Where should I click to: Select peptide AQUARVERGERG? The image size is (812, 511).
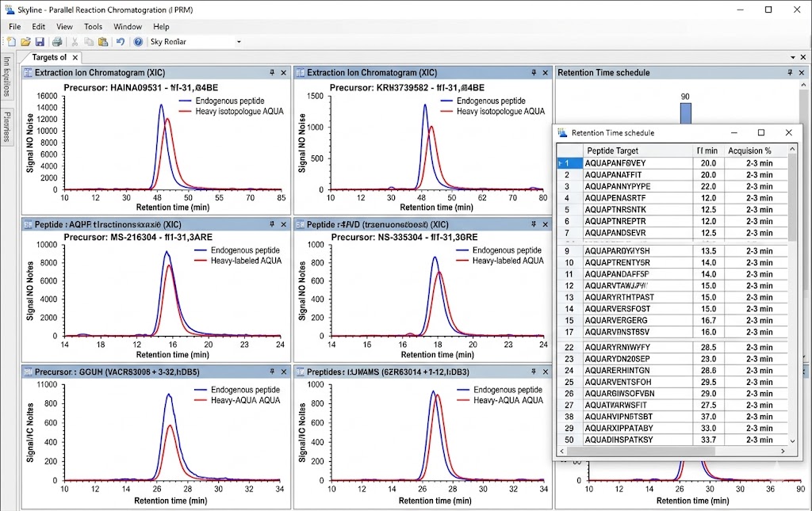pyautogui.click(x=615, y=320)
